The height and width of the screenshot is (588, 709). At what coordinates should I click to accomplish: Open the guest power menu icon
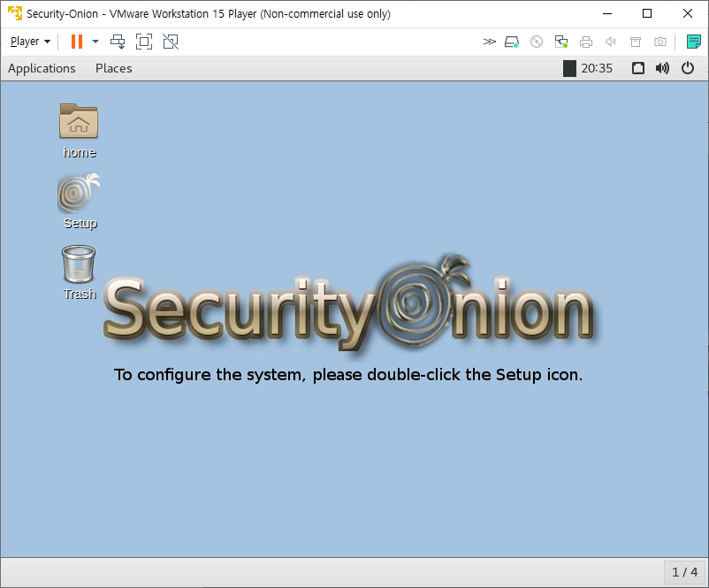point(688,68)
